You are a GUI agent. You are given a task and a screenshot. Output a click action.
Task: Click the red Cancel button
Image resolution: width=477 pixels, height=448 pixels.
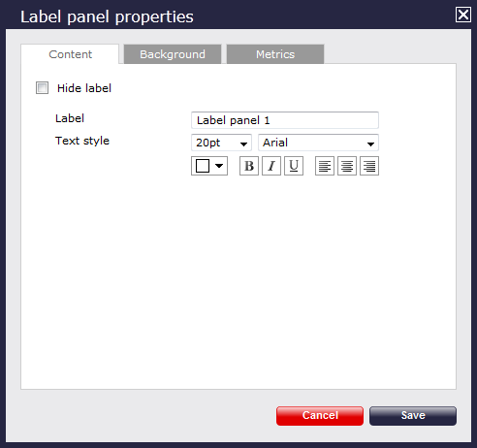coord(320,416)
